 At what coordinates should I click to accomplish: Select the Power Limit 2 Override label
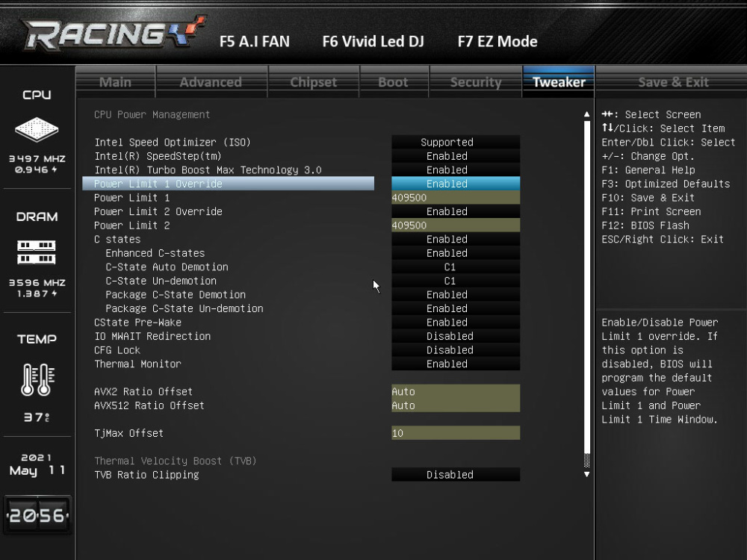[x=158, y=211]
